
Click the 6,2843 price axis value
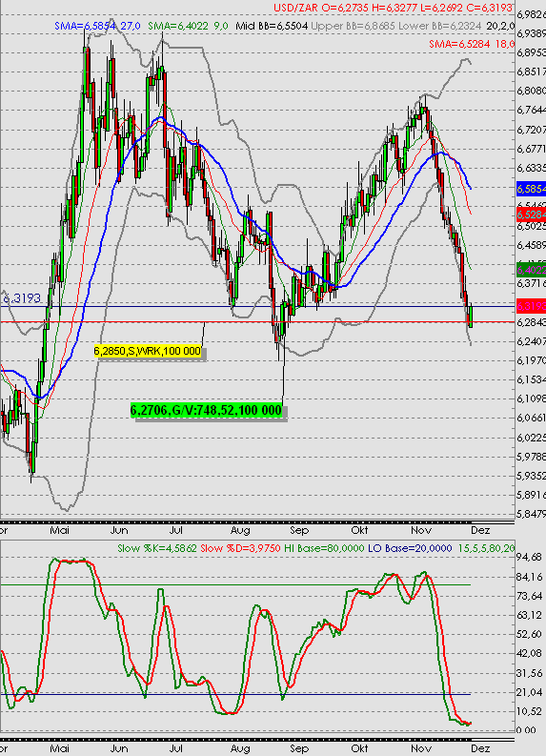coord(531,322)
